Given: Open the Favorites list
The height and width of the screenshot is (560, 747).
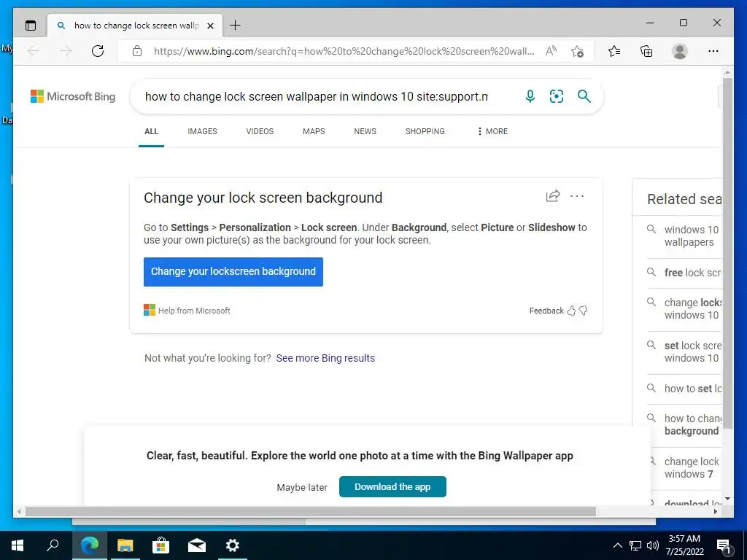Looking at the screenshot, I should tap(614, 51).
